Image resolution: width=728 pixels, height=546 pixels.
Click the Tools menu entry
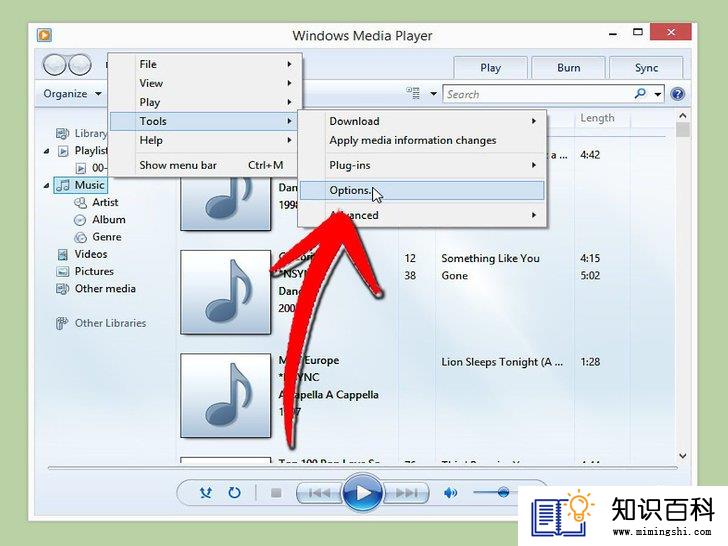(x=203, y=121)
